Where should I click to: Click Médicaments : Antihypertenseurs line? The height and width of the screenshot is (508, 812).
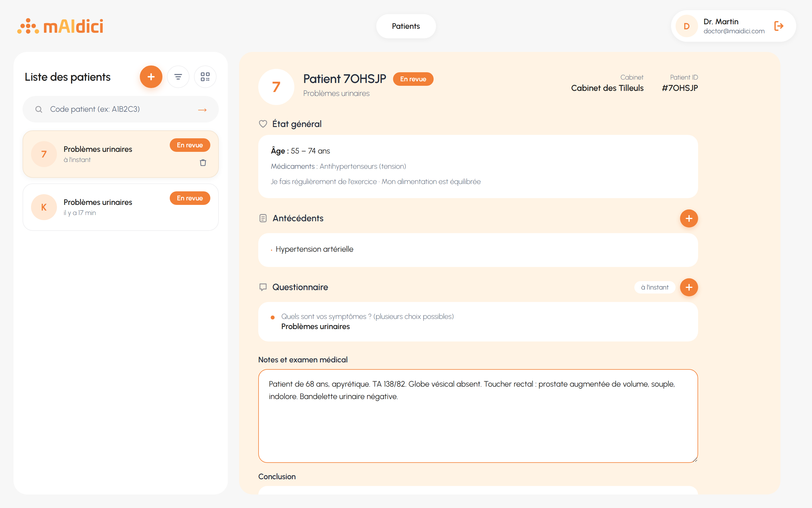tap(338, 166)
